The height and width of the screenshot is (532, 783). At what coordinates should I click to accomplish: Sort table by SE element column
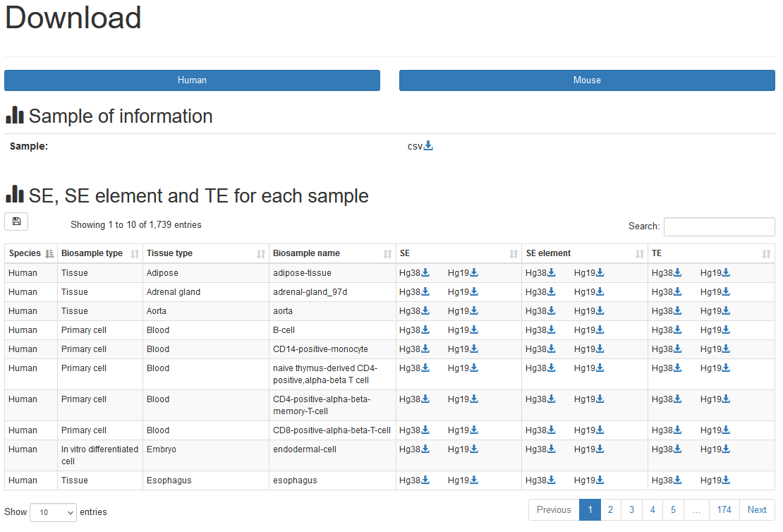(x=585, y=253)
